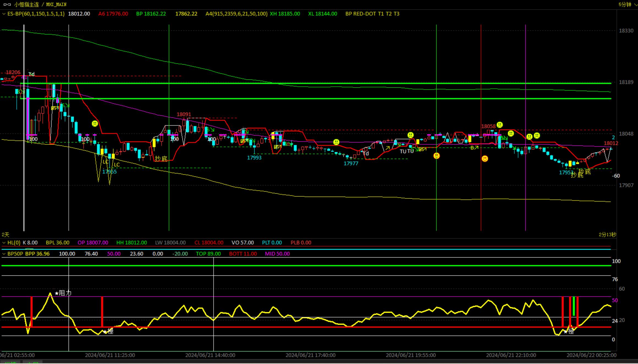Click the 2024/06/21 22:10:00 time label
This screenshot has width=638, height=364.
point(511,355)
